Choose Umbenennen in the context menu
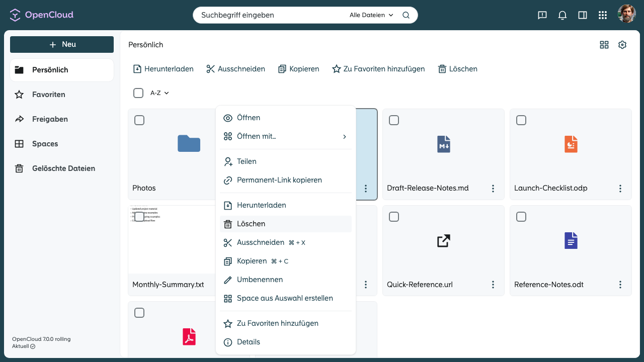This screenshot has height=362, width=644. coord(286,280)
